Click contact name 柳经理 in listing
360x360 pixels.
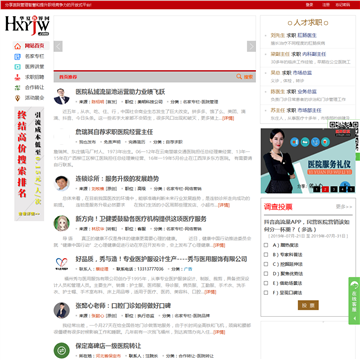click(102, 269)
